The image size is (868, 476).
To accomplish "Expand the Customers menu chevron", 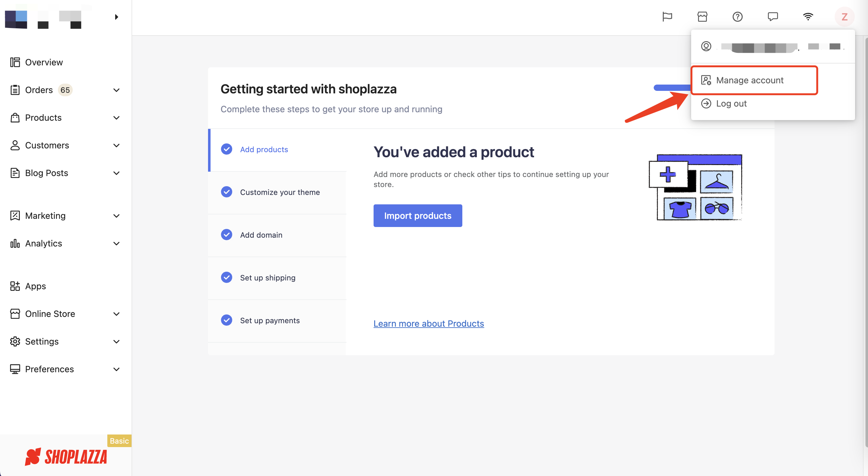I will (116, 145).
